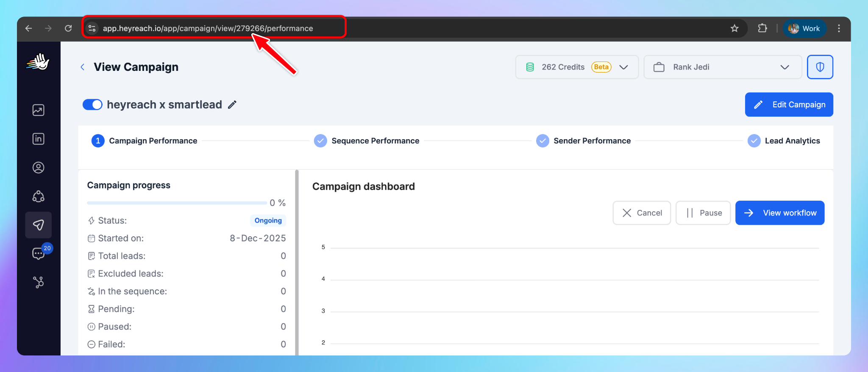Go back using the chevron beside View Campaign

click(x=83, y=67)
